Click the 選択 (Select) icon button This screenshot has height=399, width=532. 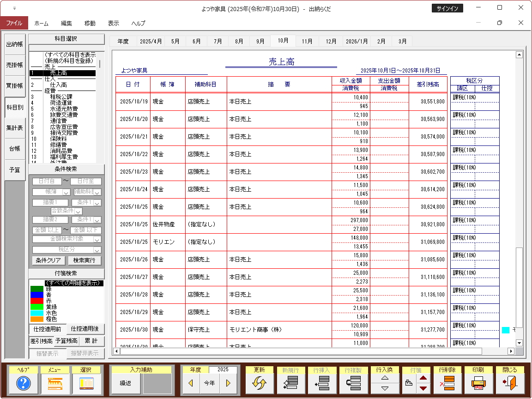tap(86, 383)
